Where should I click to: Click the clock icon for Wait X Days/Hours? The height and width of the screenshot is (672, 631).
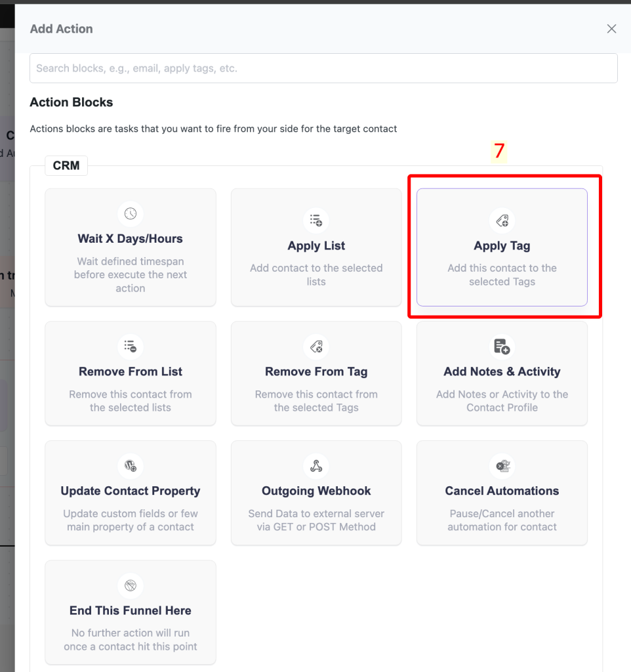click(130, 213)
